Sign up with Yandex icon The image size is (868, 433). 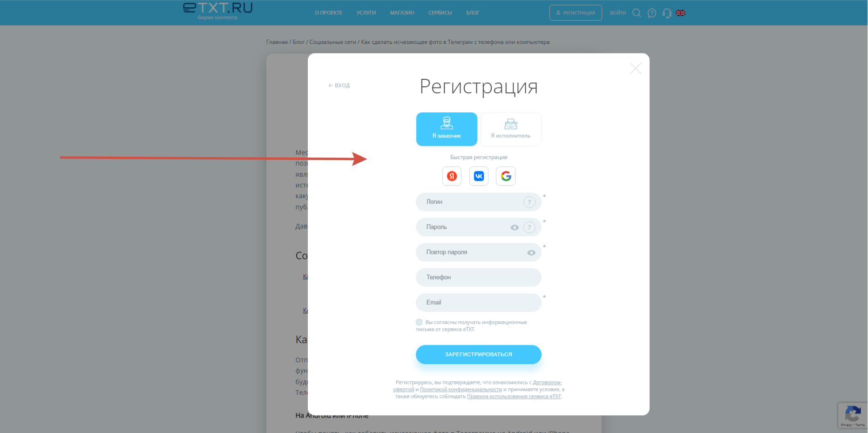(x=452, y=176)
